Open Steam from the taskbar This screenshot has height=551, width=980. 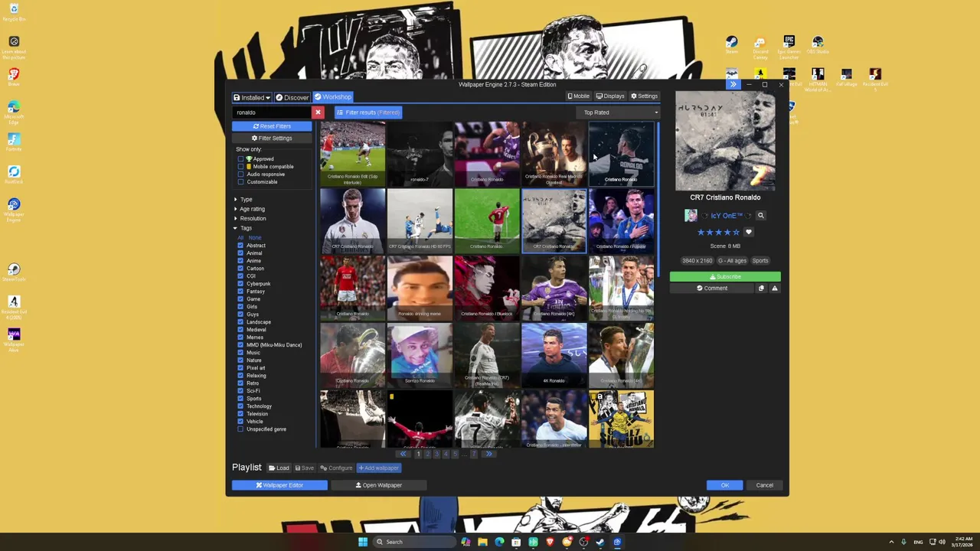[600, 542]
